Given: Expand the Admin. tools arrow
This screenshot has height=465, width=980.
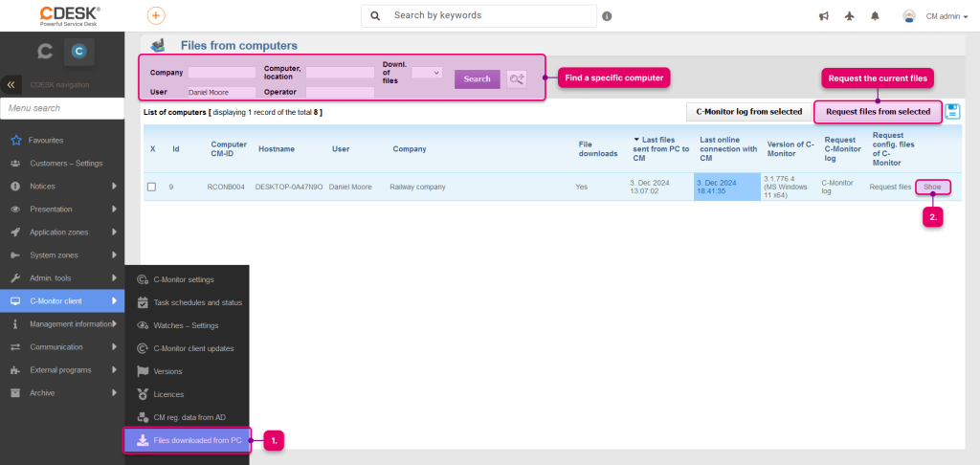Looking at the screenshot, I should (x=115, y=278).
